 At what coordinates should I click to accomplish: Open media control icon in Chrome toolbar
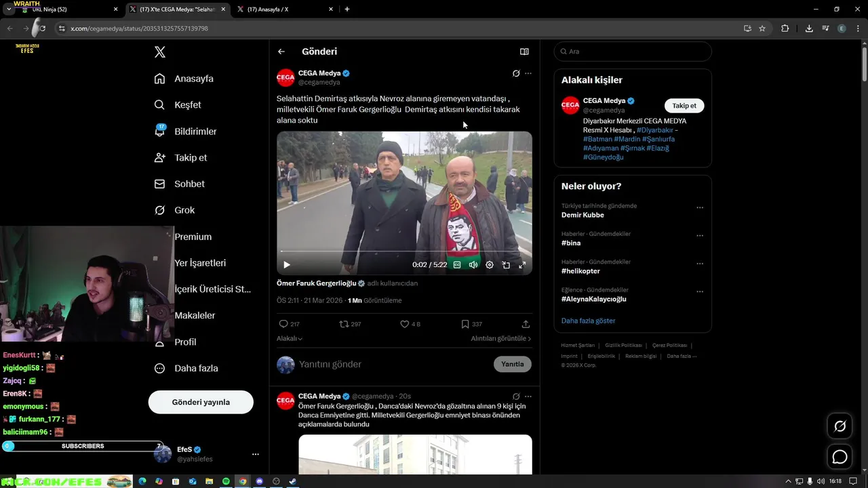coord(825,28)
